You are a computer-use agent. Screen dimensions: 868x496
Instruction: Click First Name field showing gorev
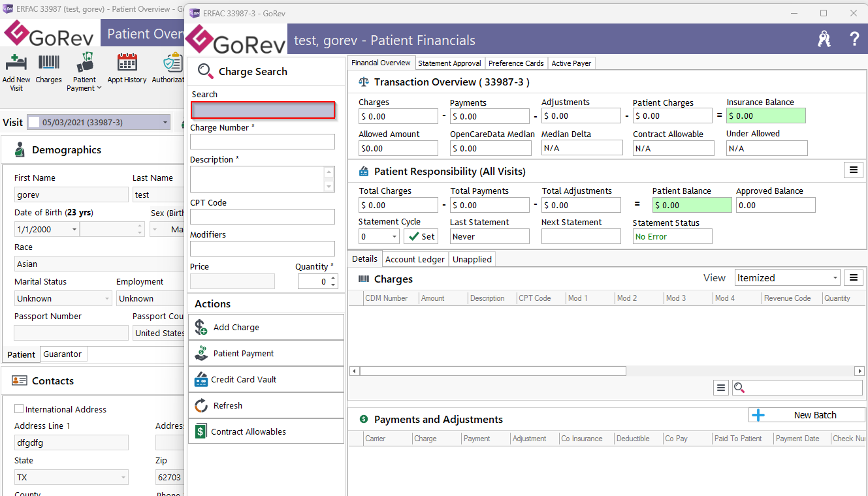pos(71,194)
